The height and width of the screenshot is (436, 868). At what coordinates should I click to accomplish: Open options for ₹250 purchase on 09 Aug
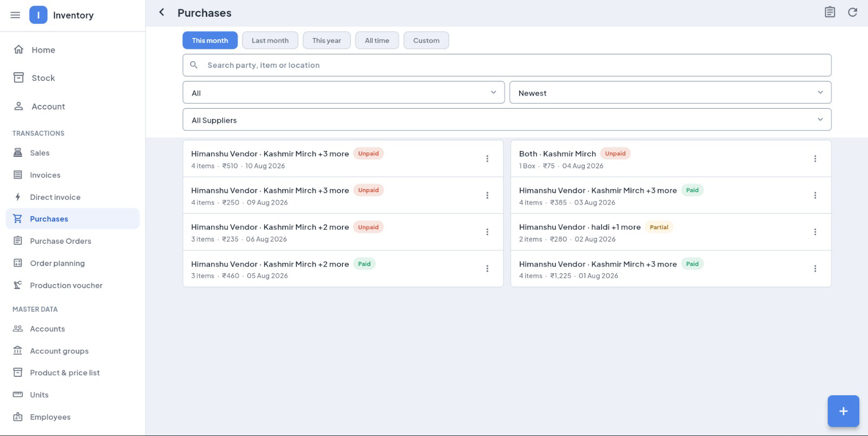click(487, 195)
